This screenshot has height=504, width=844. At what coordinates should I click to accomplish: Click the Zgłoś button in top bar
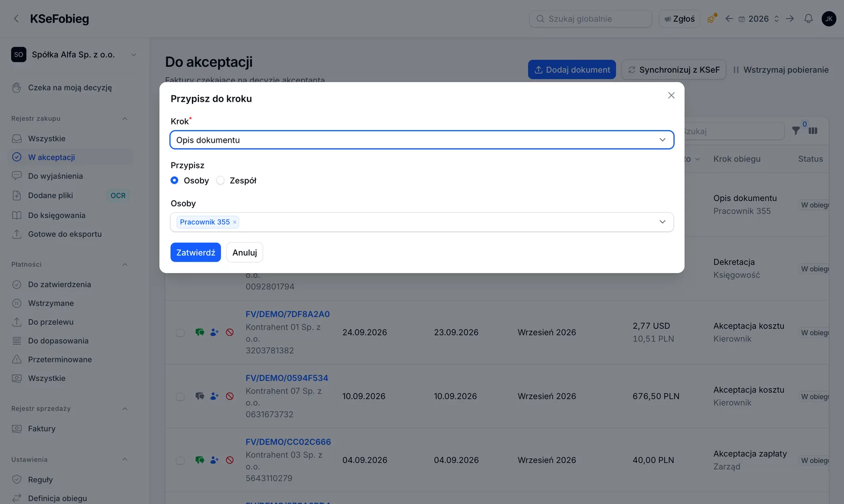point(679,19)
